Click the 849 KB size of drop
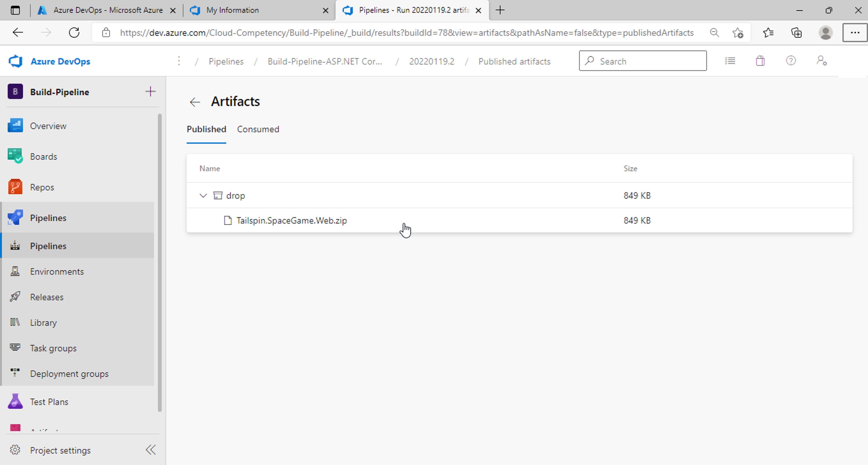 pos(637,195)
